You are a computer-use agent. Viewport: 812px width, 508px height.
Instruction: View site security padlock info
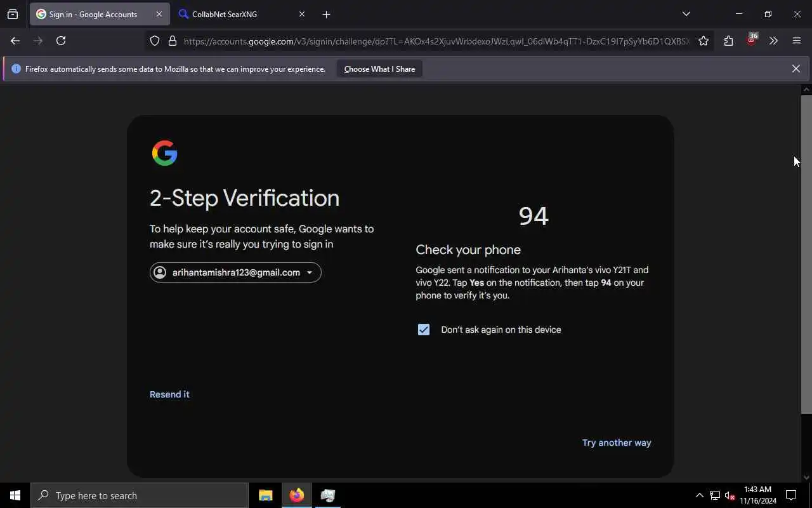(x=172, y=41)
